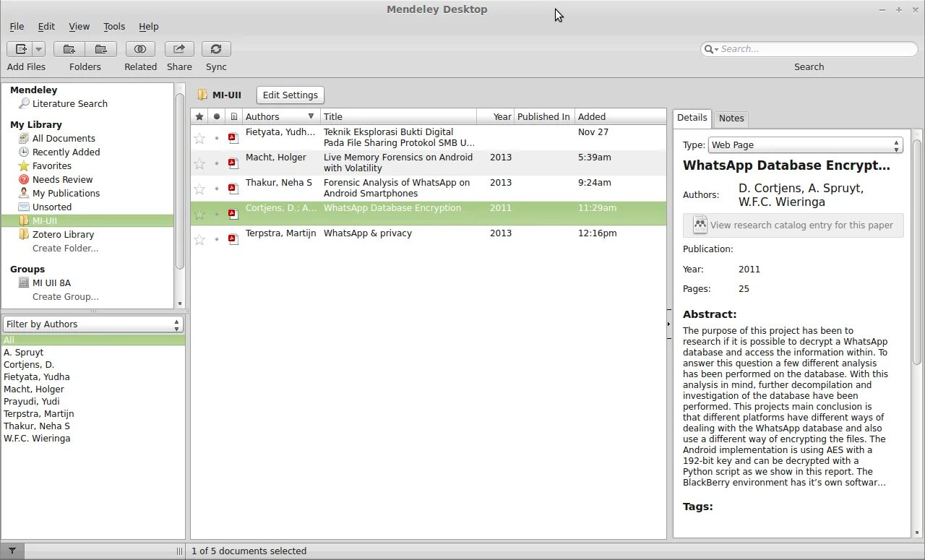Image resolution: width=925 pixels, height=560 pixels.
Task: Filter by author Cortjens, D.
Action: [x=29, y=364]
